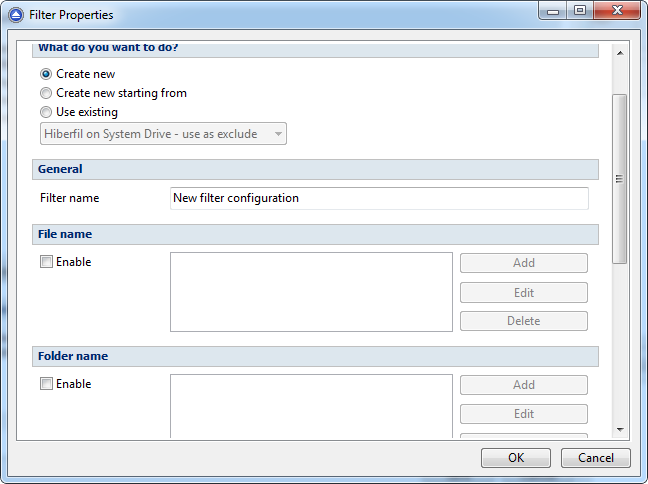This screenshot has height=484, width=648.
Task: Open the Hiberfil on System Drive dropdown
Action: [x=163, y=134]
